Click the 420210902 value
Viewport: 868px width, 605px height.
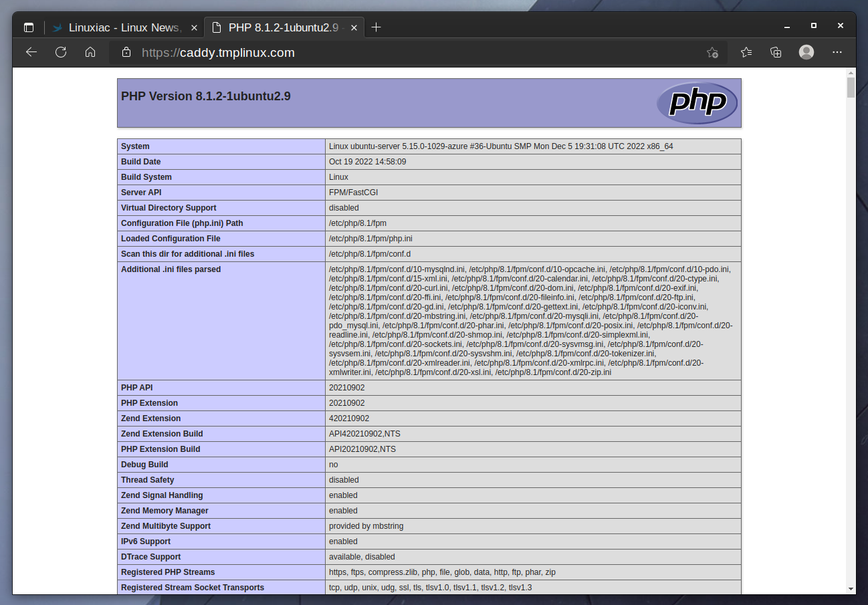click(349, 418)
